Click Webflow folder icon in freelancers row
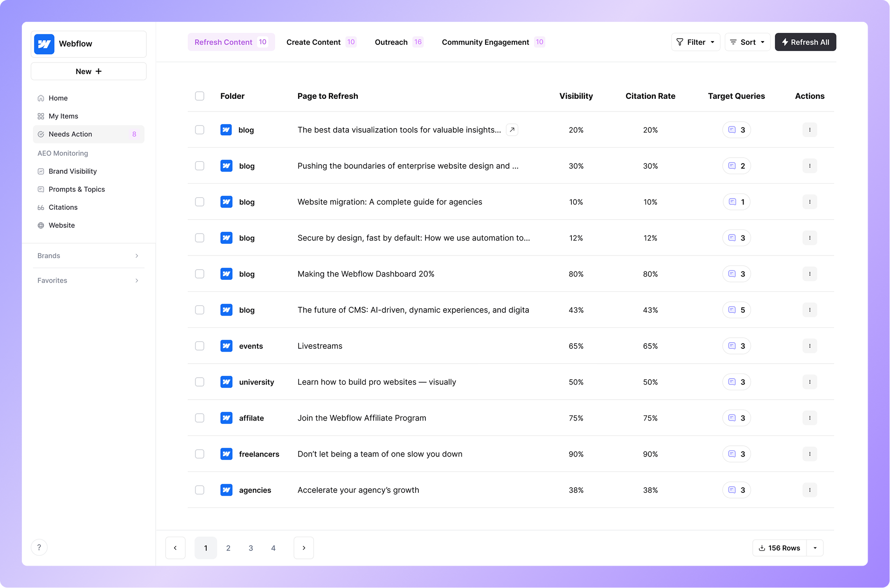 226,454
